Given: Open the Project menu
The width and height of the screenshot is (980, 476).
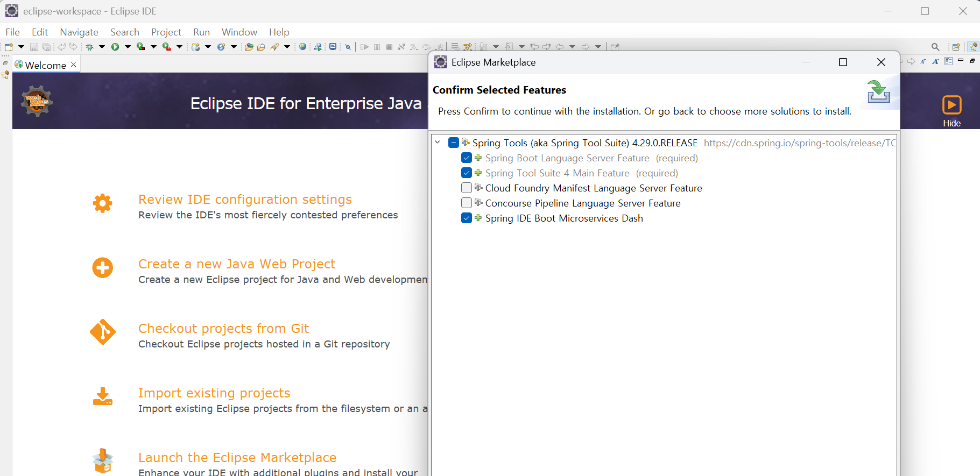Looking at the screenshot, I should pos(166,32).
